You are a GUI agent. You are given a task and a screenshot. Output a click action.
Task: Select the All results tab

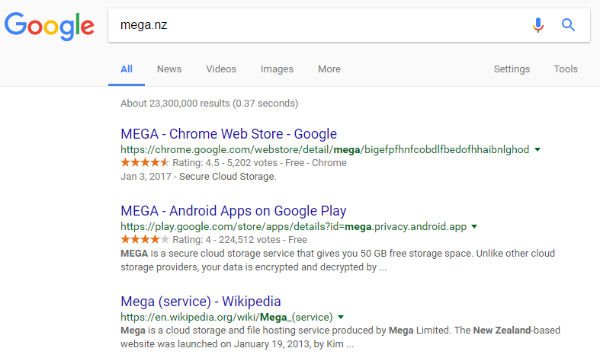coord(126,69)
